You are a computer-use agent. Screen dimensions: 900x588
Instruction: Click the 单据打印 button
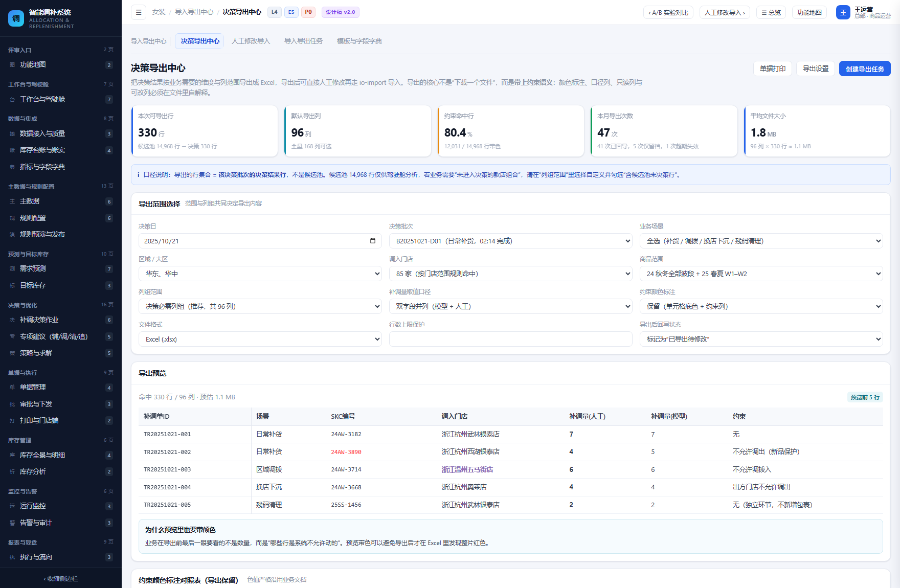772,69
